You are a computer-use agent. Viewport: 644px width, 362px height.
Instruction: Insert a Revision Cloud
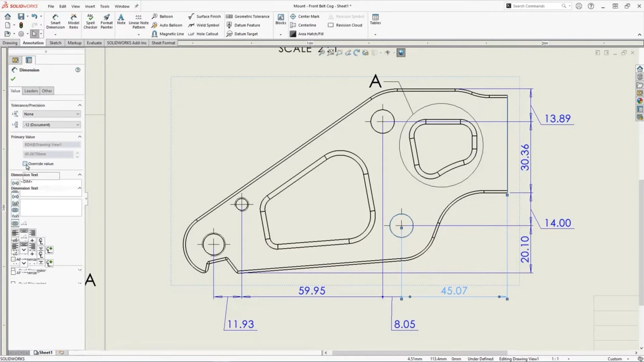click(345, 25)
